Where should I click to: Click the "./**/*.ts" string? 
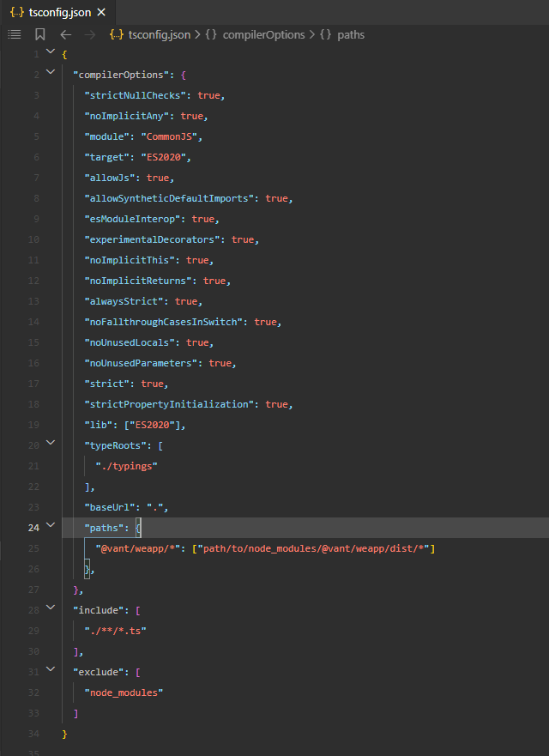(x=115, y=631)
